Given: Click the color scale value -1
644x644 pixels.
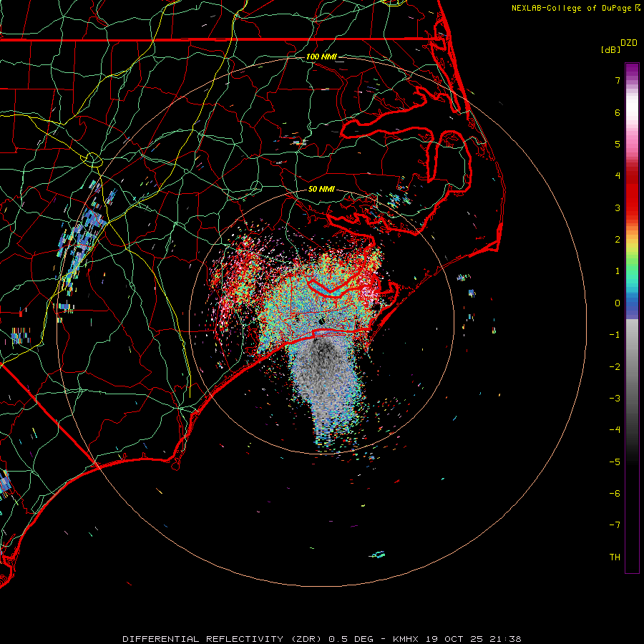Looking at the screenshot, I should [615, 335].
